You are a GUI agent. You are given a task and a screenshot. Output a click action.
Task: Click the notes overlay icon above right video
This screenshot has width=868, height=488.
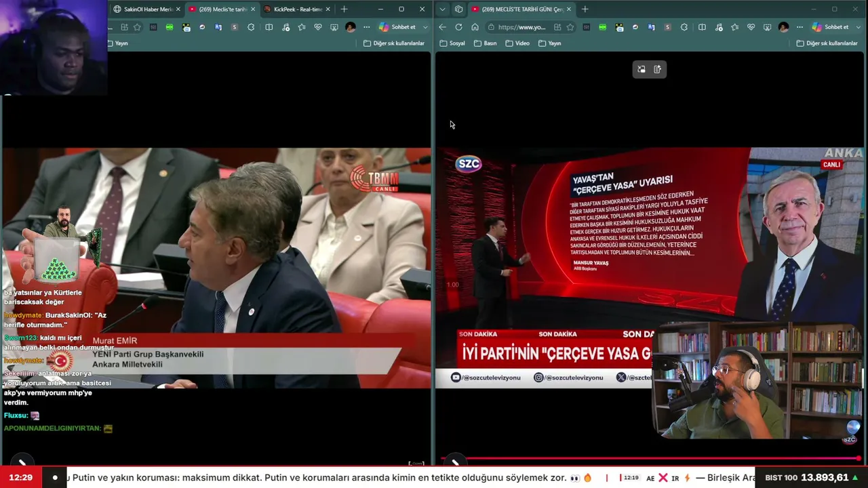pyautogui.click(x=658, y=69)
